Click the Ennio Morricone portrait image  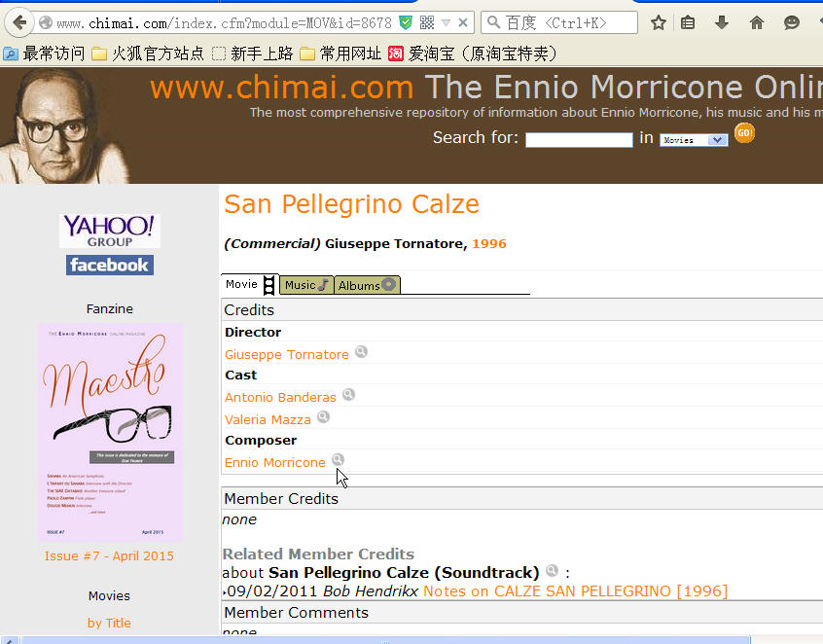point(63,125)
